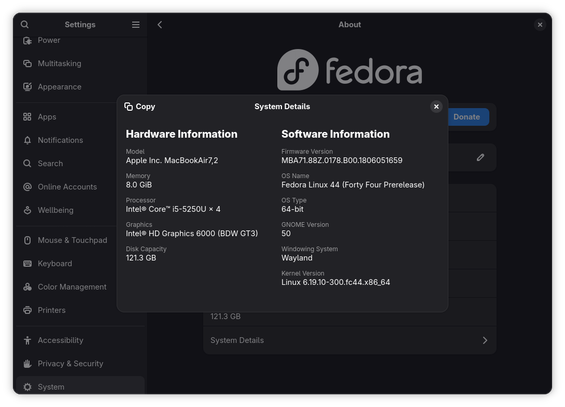Click the copy icon in System Details dialog
Image resolution: width=565 pixels, height=407 pixels.
[129, 107]
